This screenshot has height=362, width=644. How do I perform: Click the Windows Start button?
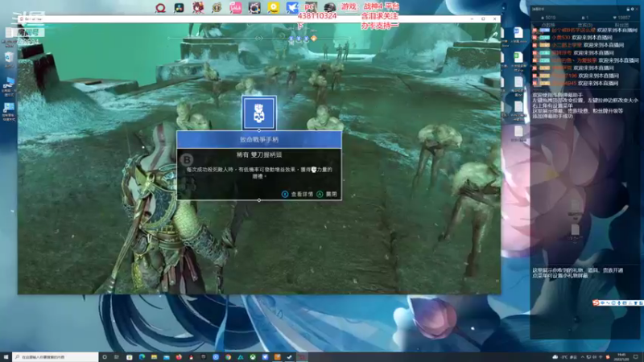click(x=6, y=357)
